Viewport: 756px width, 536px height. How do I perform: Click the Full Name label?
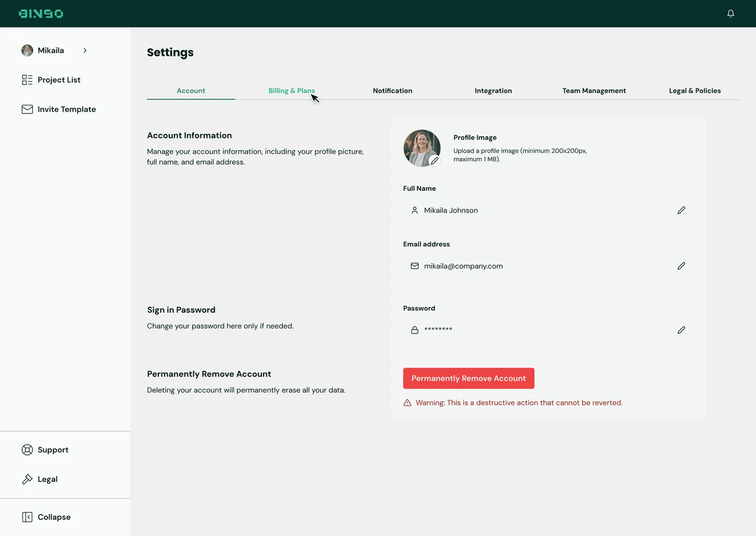point(420,189)
